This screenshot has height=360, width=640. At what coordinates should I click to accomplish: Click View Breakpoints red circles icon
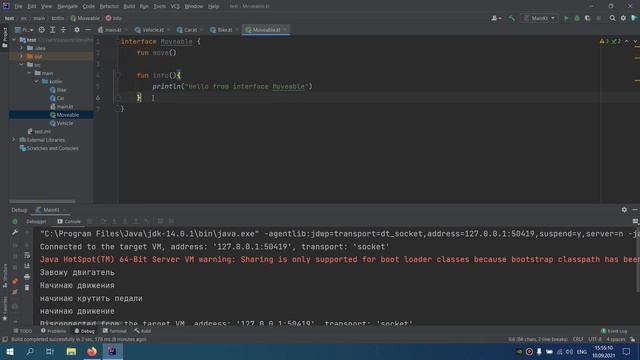15,281
